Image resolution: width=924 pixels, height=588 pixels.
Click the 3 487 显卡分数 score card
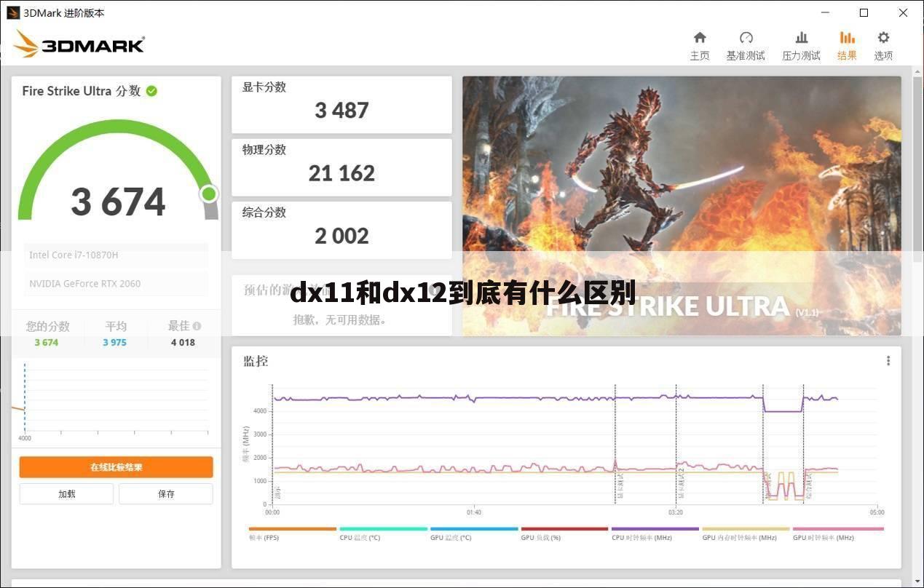(x=341, y=104)
